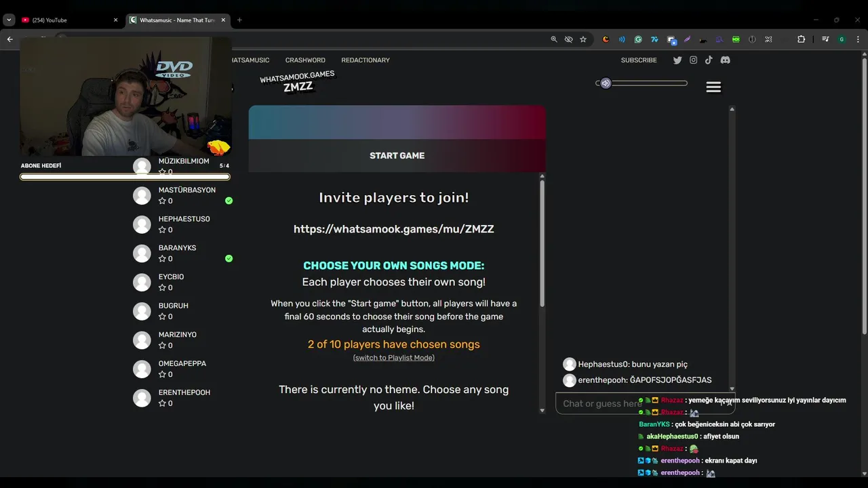
Task: Open the Grammarly extension icon
Action: pyautogui.click(x=638, y=39)
